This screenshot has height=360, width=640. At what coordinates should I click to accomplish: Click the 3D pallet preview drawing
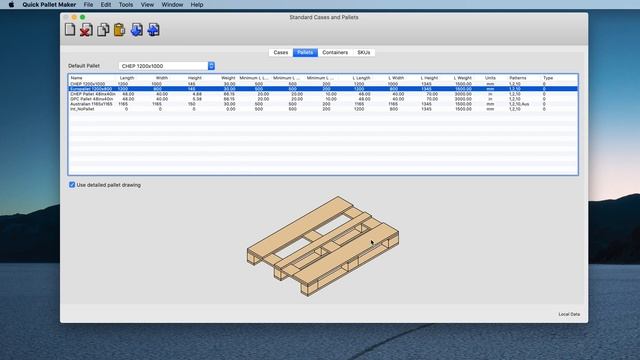click(x=323, y=246)
